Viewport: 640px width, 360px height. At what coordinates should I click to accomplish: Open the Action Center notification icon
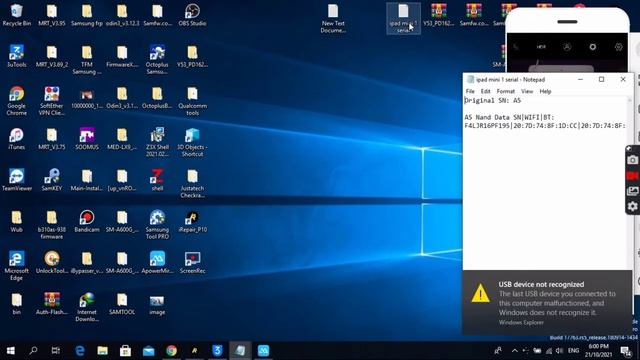pyautogui.click(x=625, y=351)
